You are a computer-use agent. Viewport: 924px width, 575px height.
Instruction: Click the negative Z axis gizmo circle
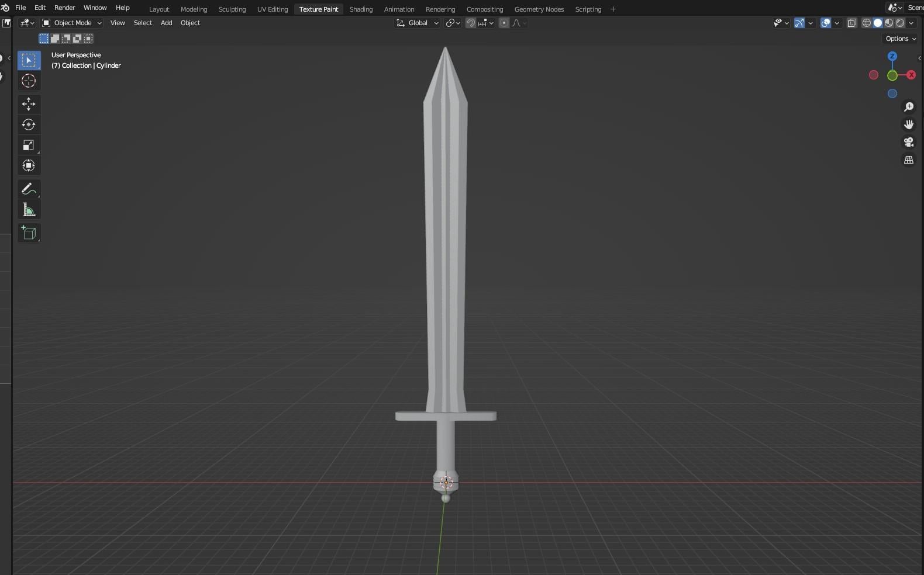892,93
